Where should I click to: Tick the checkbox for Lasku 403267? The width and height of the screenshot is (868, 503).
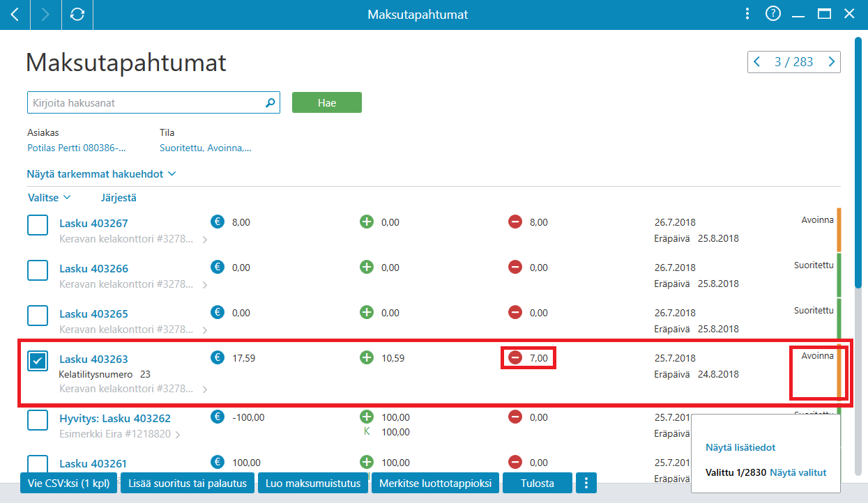click(x=38, y=225)
